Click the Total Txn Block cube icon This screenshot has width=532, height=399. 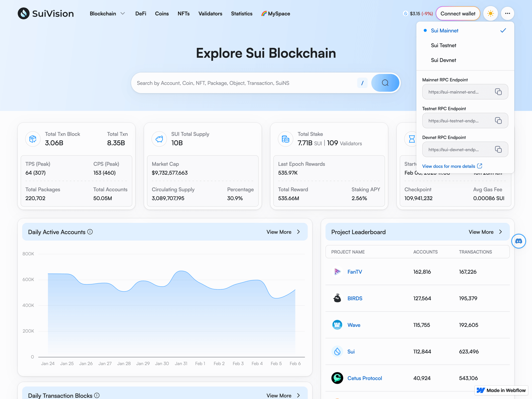click(33, 139)
